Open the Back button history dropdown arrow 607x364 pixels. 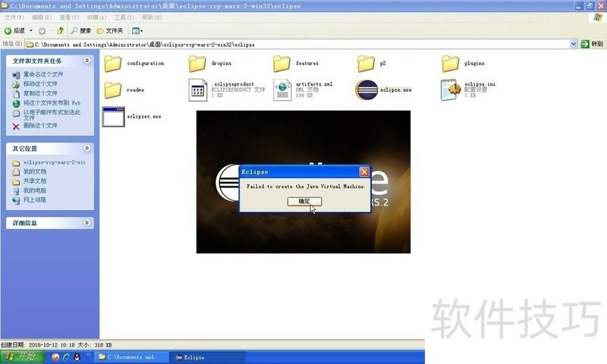31,30
